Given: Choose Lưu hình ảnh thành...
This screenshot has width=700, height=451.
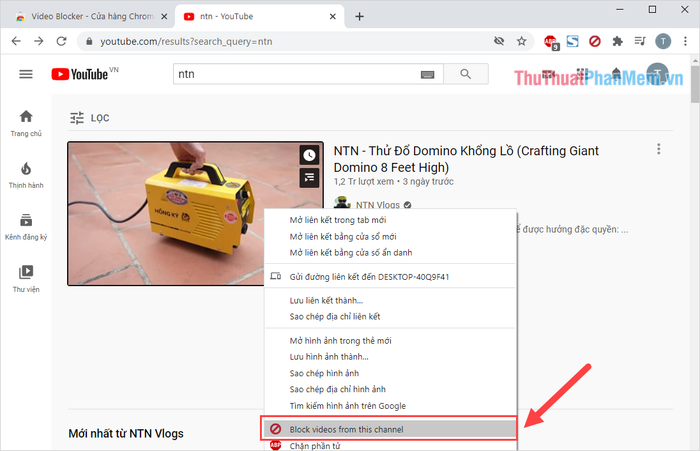Looking at the screenshot, I should (x=391, y=357).
